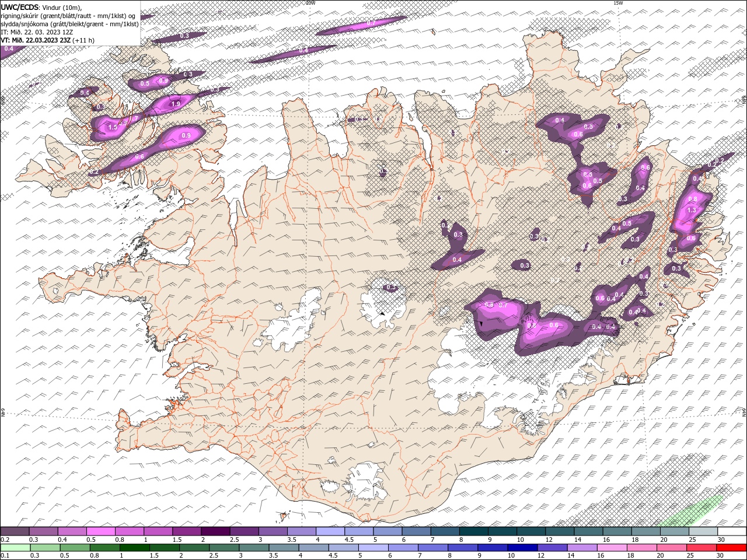Click the initial time line 'IT: Mið. 22. 03. 2023 12Z'
The height and width of the screenshot is (560, 747).
(36, 32)
